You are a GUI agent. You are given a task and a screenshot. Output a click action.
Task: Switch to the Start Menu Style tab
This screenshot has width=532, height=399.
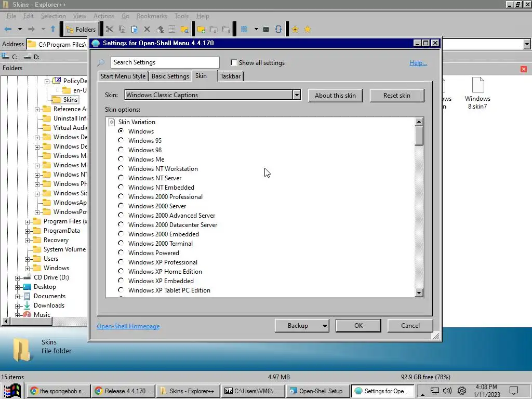[123, 76]
